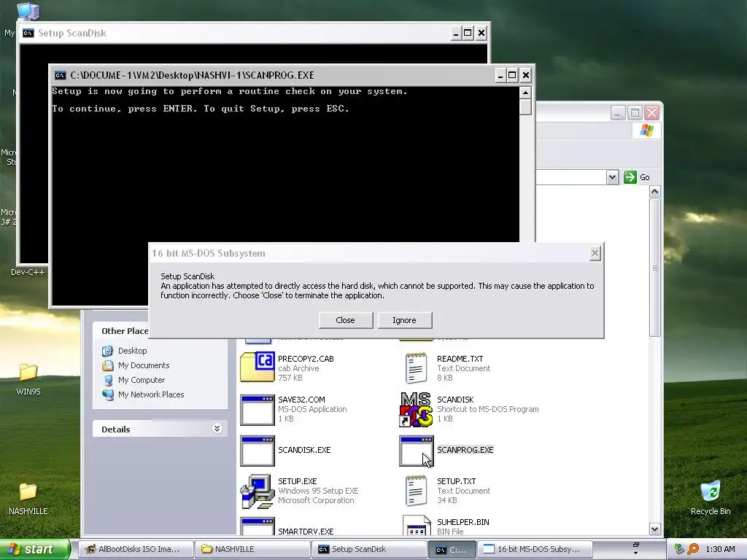Select the SCANPROG.EXE file icon

pos(416,451)
